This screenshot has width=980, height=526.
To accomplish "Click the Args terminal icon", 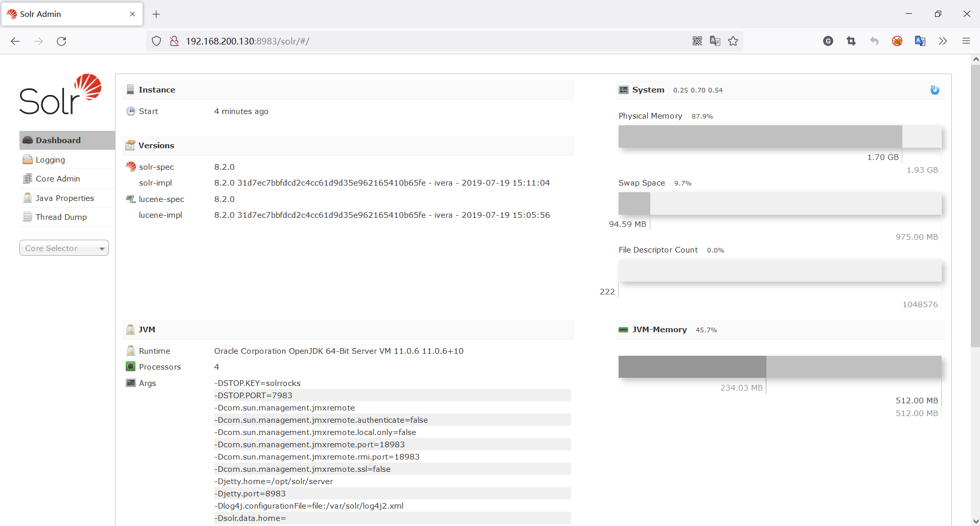I will click(x=131, y=383).
